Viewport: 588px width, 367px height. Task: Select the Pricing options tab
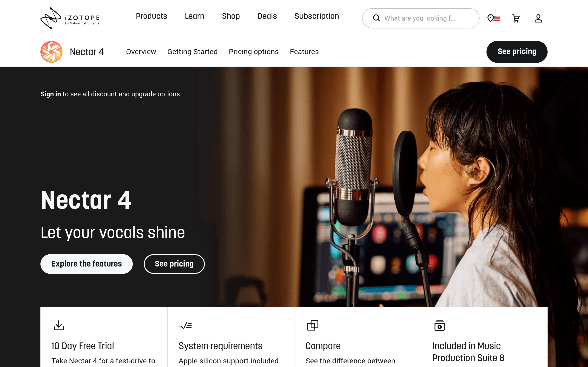coord(253,52)
